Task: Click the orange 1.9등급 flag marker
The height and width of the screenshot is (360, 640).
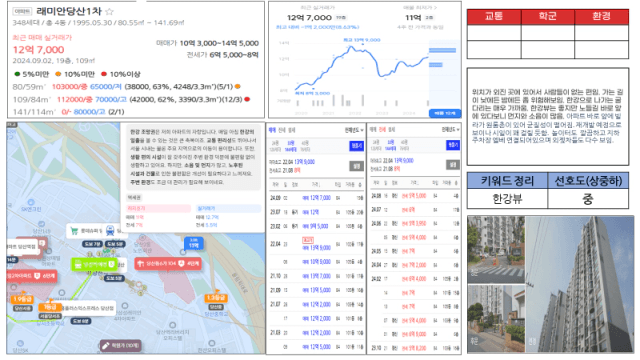Action: (x=22, y=299)
